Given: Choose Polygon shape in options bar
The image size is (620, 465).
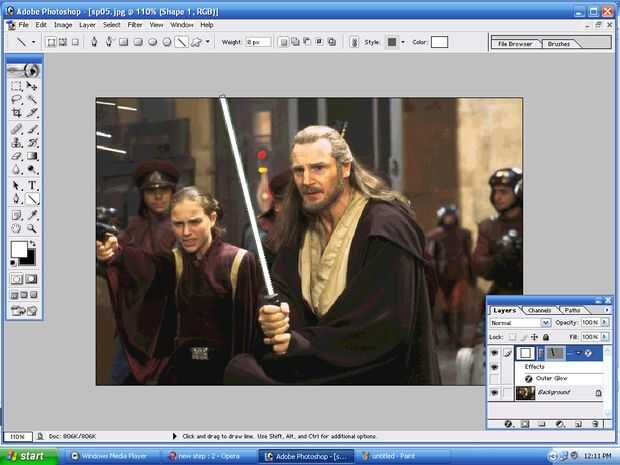Looking at the screenshot, I should click(167, 42).
